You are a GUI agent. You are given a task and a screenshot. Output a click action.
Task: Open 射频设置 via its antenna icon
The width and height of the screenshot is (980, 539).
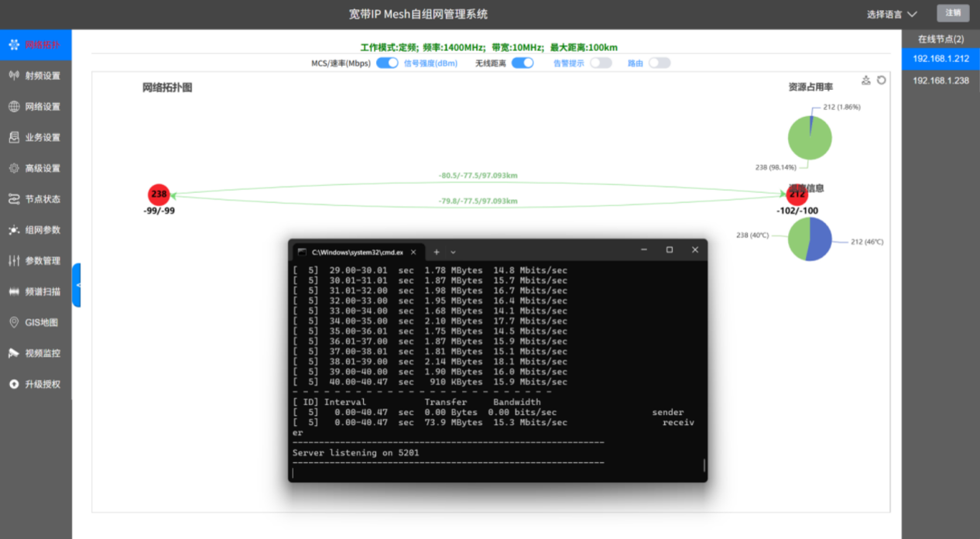13,76
